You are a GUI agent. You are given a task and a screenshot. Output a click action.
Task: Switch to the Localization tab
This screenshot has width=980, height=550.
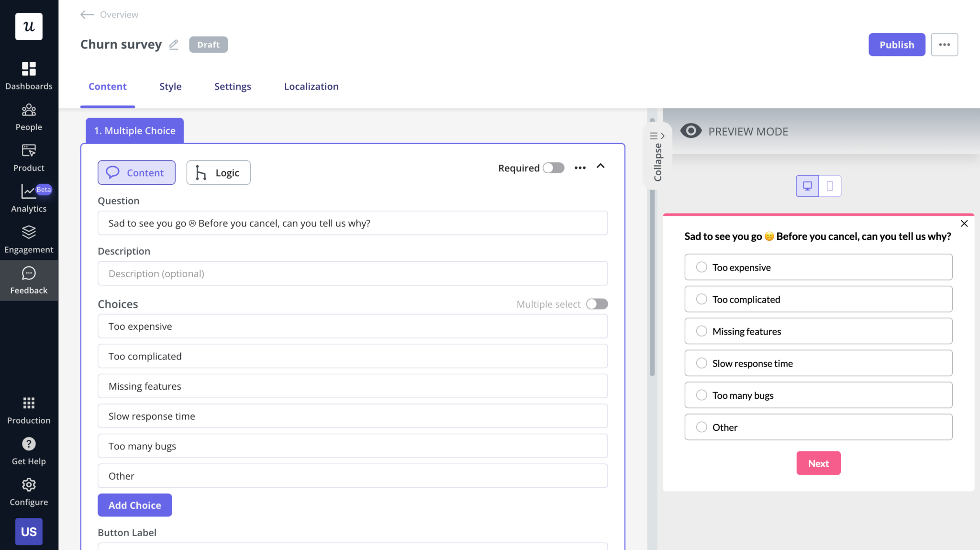point(311,86)
